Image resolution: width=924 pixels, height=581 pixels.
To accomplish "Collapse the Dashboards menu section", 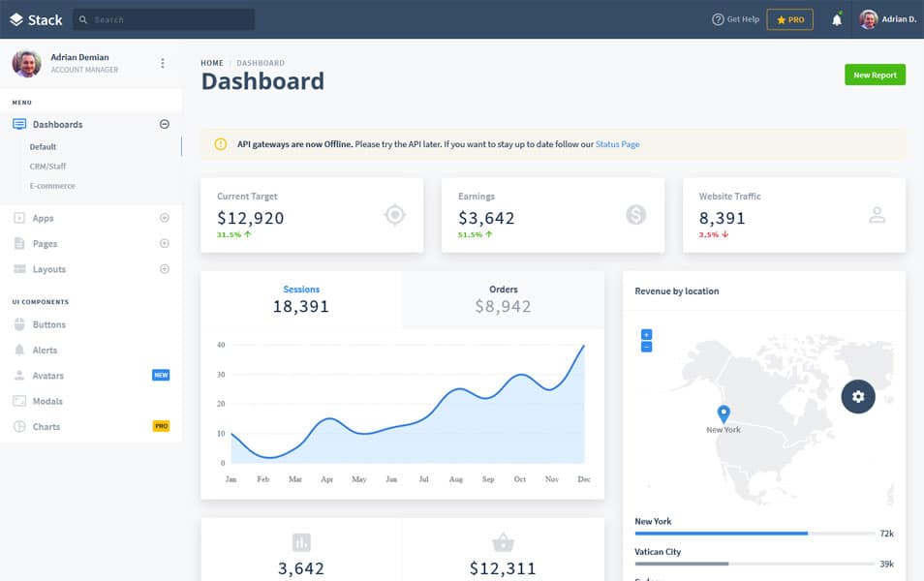I will click(164, 124).
